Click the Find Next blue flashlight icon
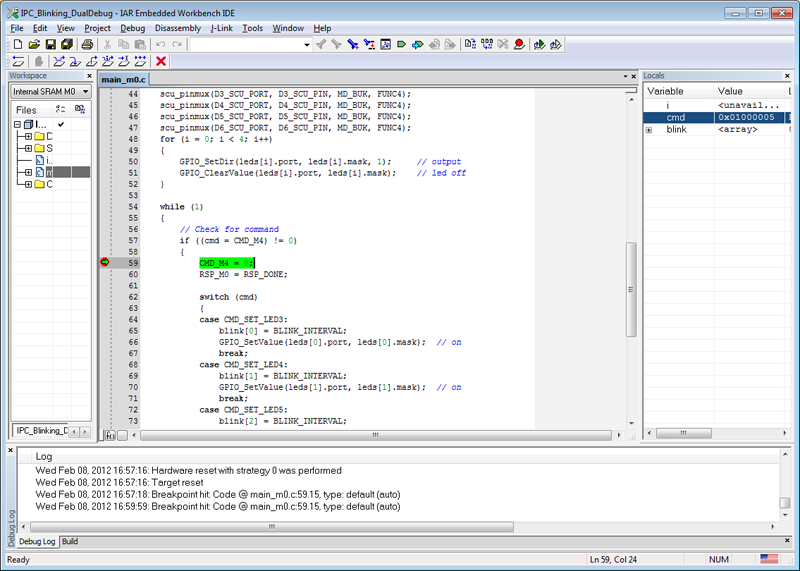Image resolution: width=800 pixels, height=571 pixels. (353, 44)
